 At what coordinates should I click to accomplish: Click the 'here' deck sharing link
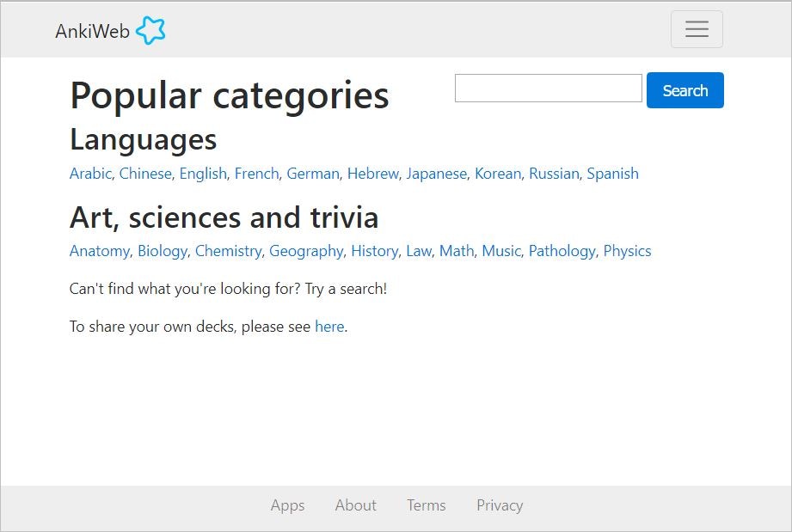[329, 327]
